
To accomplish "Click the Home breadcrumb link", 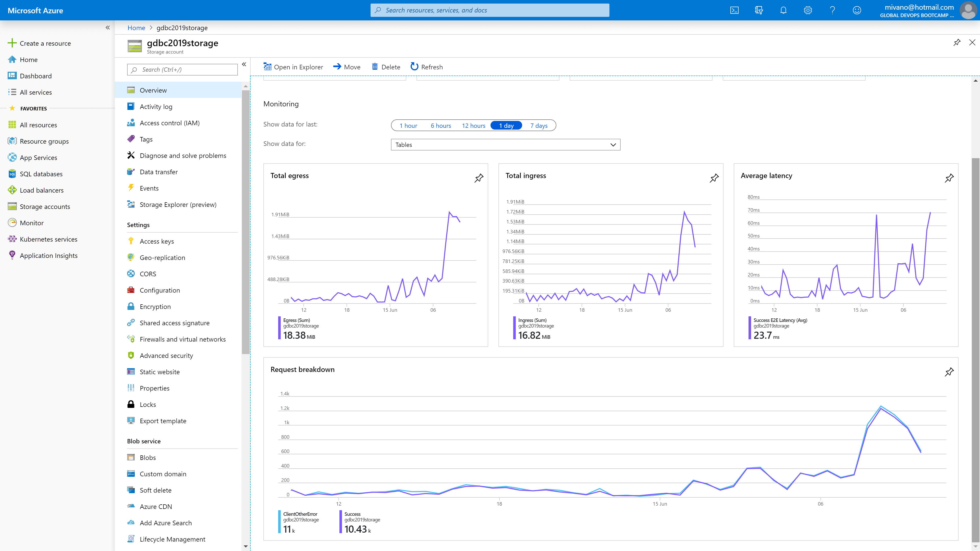I will (x=136, y=28).
